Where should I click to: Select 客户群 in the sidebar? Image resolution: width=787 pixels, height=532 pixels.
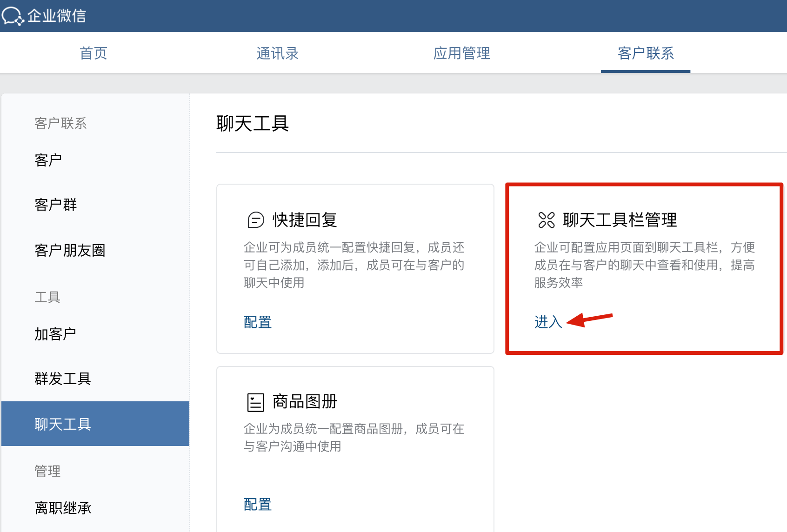coord(55,205)
